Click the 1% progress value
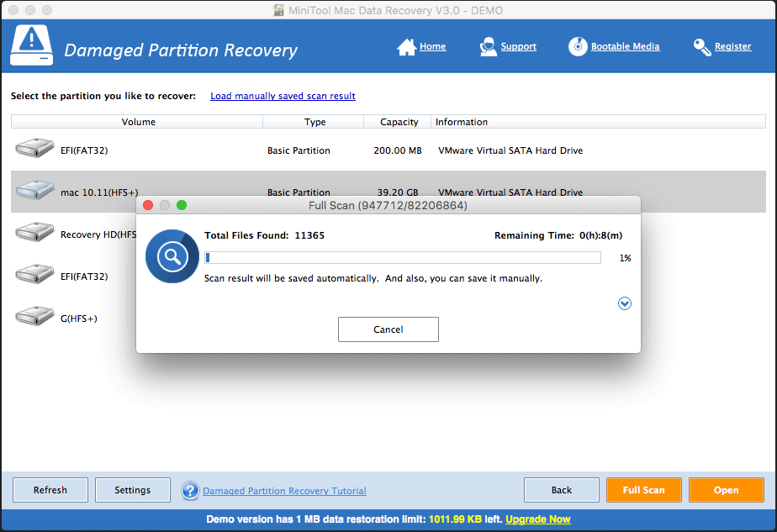This screenshot has height=532, width=777. coord(625,258)
